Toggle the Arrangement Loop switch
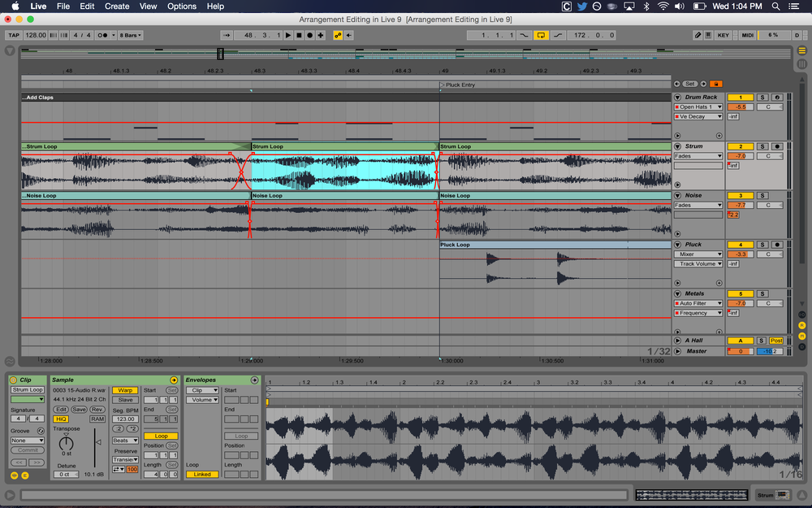The width and height of the screenshot is (812, 508). coord(541,35)
